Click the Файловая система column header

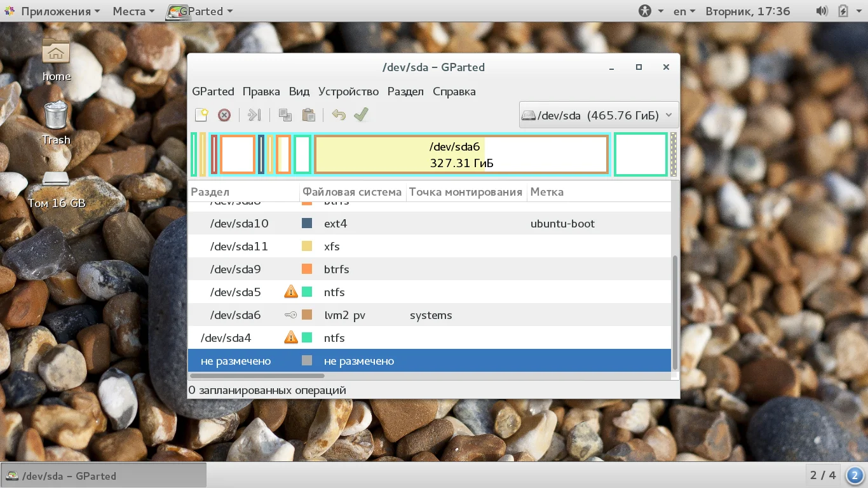[x=352, y=192]
